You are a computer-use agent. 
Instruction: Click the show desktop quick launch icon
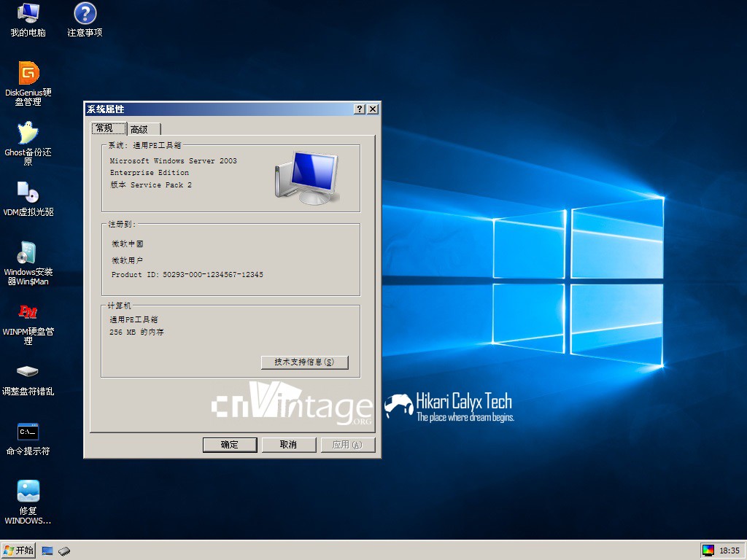pos(47,551)
